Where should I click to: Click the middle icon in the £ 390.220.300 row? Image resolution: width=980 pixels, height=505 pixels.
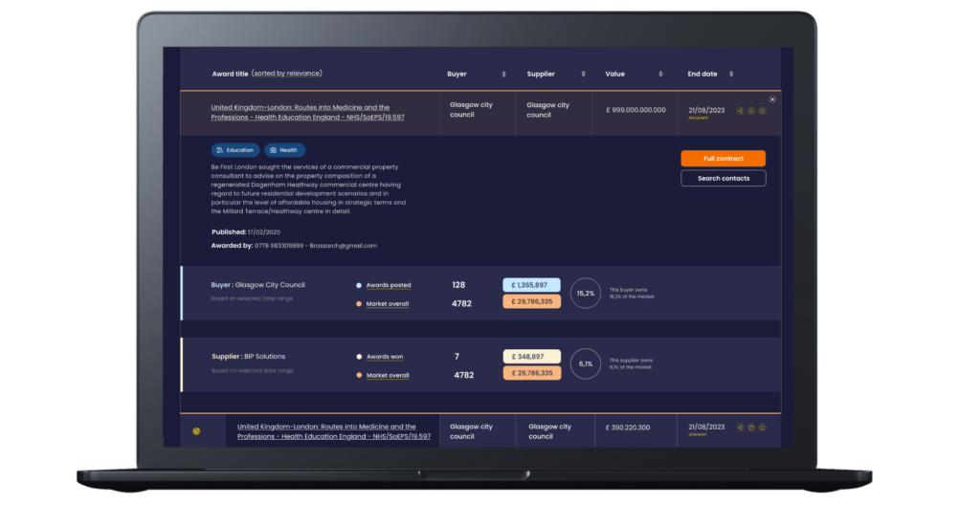751,427
